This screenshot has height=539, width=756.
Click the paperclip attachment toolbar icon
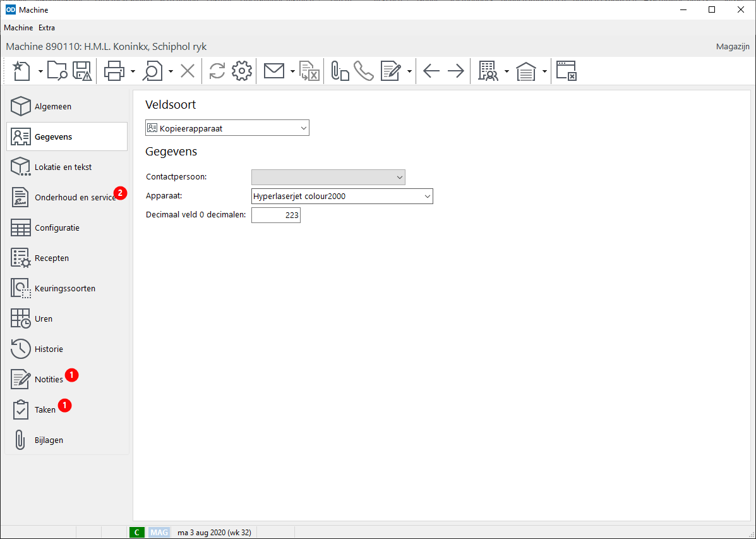pos(340,71)
